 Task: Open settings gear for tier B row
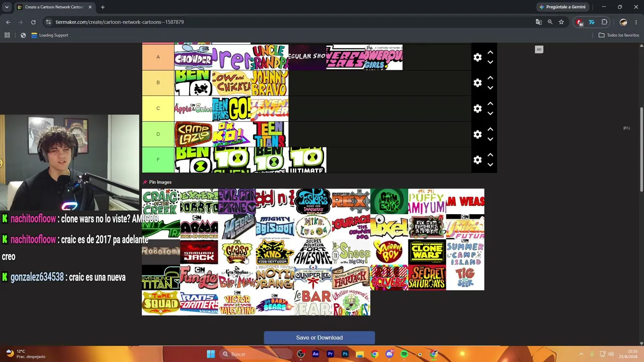point(477,83)
